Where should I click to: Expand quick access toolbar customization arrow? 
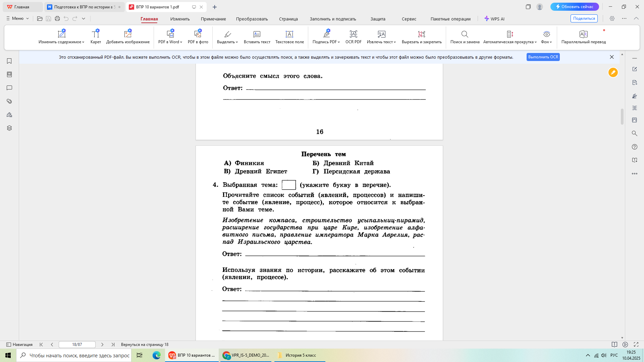(84, 18)
